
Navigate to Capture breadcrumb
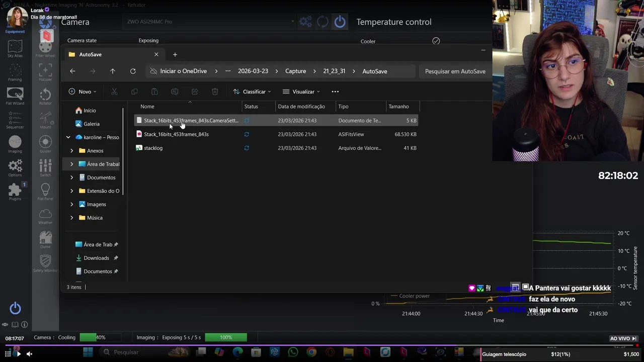(x=295, y=71)
